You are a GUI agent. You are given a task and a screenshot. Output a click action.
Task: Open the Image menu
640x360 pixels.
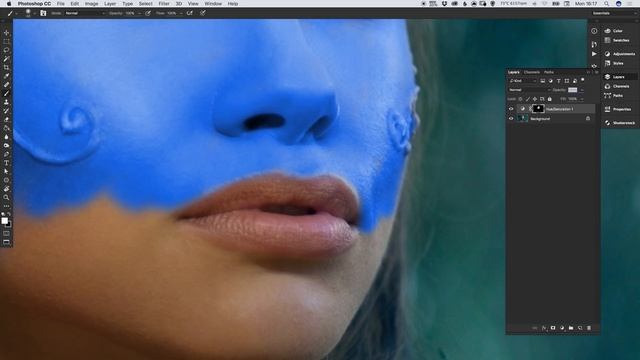[91, 4]
